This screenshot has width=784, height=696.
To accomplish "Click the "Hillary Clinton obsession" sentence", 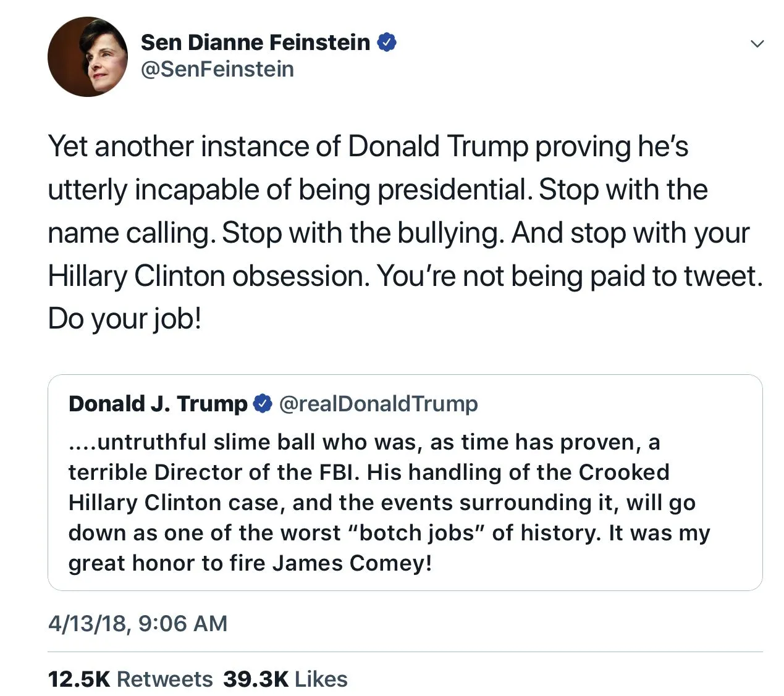I will coord(209,276).
